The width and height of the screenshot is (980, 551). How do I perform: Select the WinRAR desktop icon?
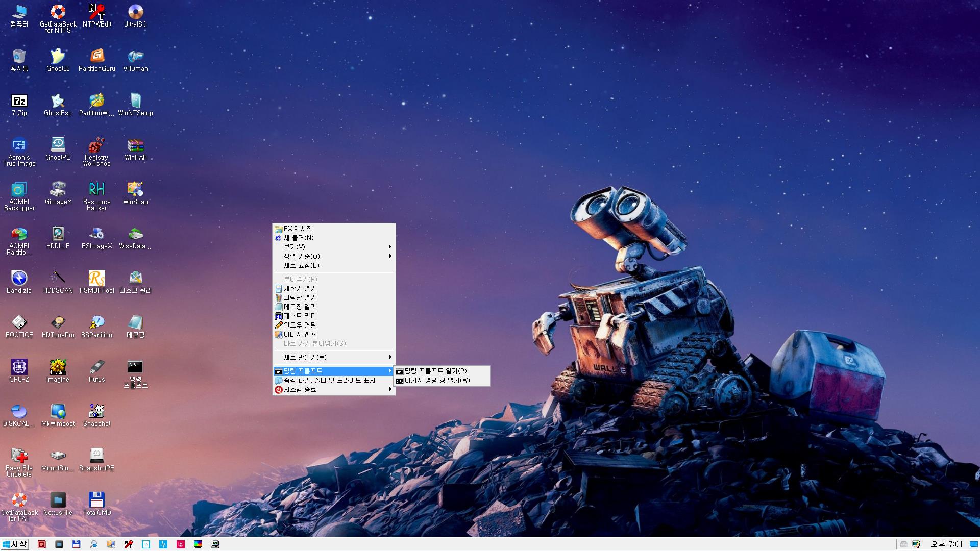pos(135,148)
